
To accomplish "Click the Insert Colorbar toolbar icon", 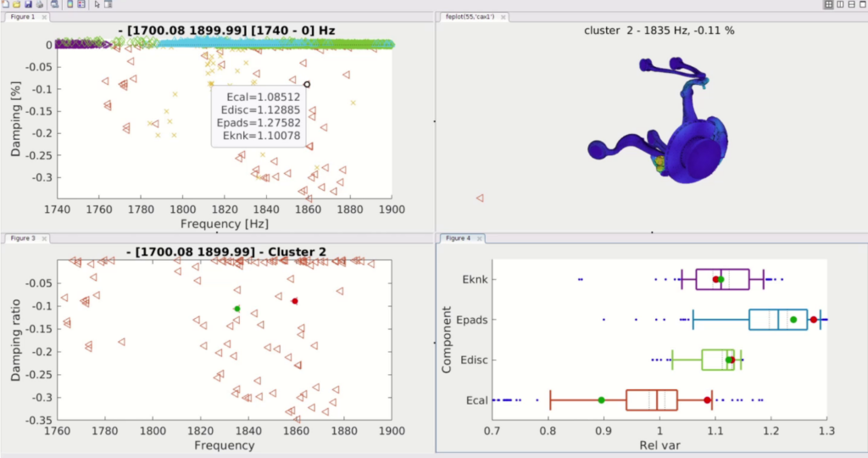I will coord(70,4).
